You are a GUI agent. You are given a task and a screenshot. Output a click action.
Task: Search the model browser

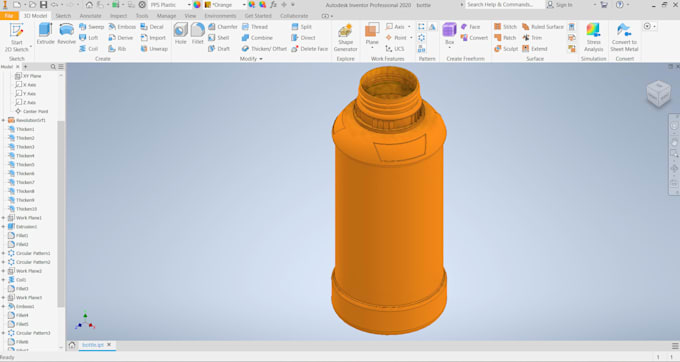tap(53, 67)
